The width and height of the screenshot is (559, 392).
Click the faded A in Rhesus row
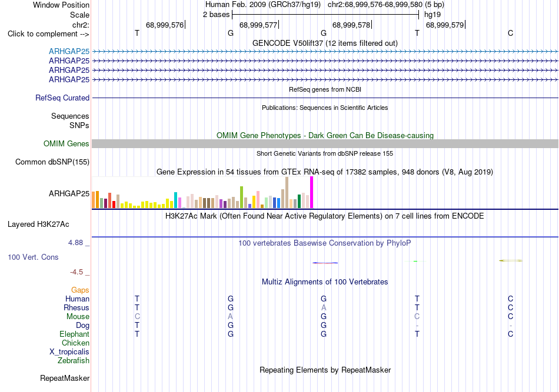(x=324, y=307)
